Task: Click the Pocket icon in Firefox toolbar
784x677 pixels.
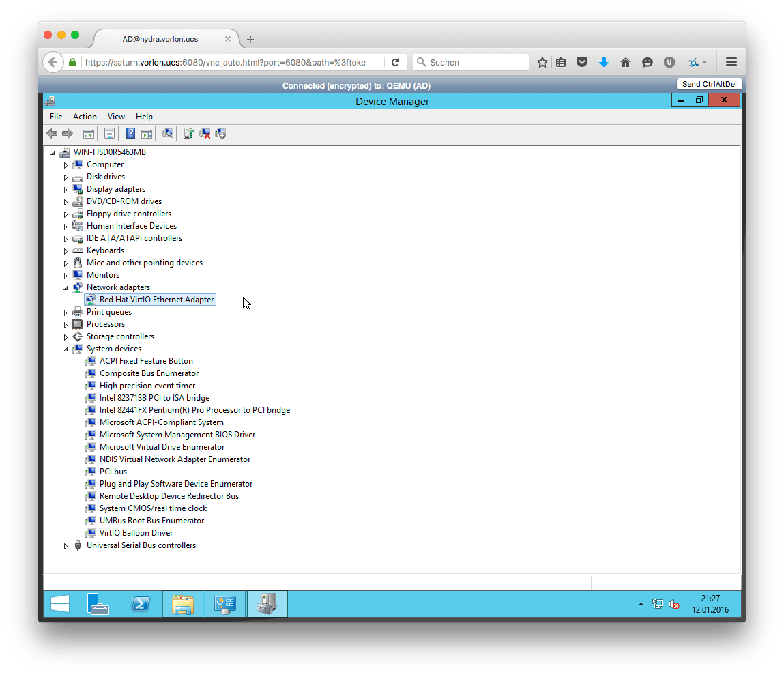Action: 582,62
